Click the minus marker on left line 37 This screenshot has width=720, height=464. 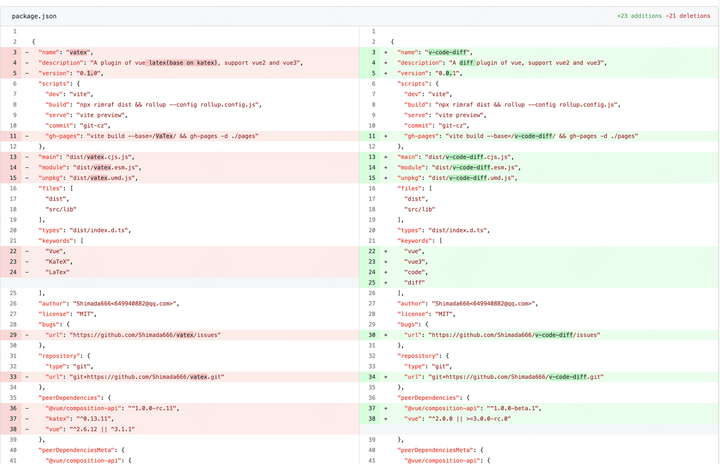click(27, 419)
